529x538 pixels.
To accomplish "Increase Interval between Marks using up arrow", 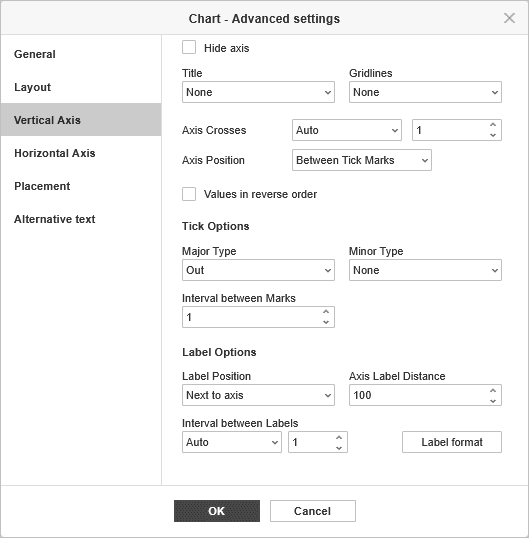I will 326,312.
